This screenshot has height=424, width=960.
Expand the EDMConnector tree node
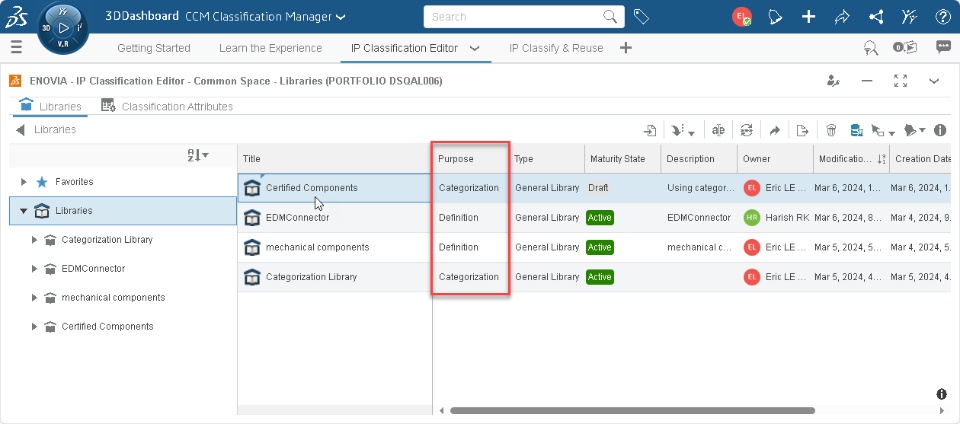tap(34, 269)
